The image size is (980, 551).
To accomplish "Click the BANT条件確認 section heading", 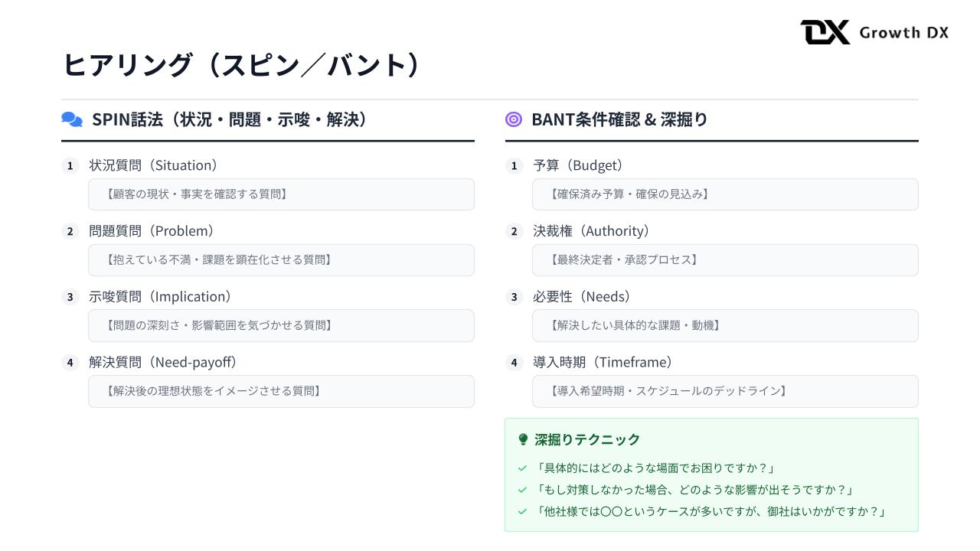I will (x=619, y=119).
